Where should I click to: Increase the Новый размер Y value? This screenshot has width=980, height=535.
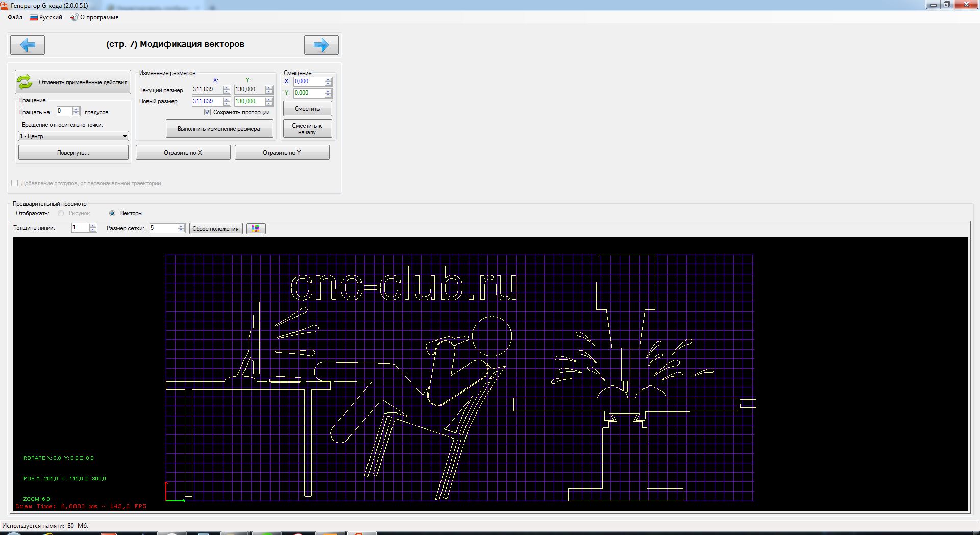(269, 99)
